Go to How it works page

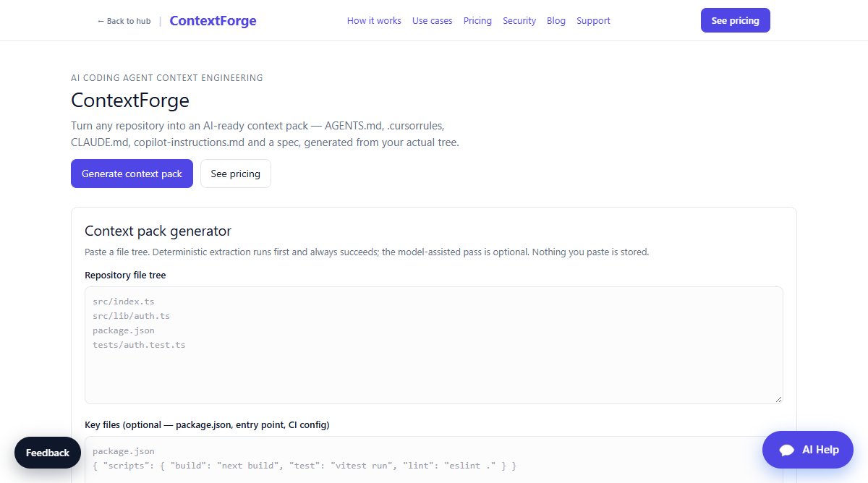[374, 21]
